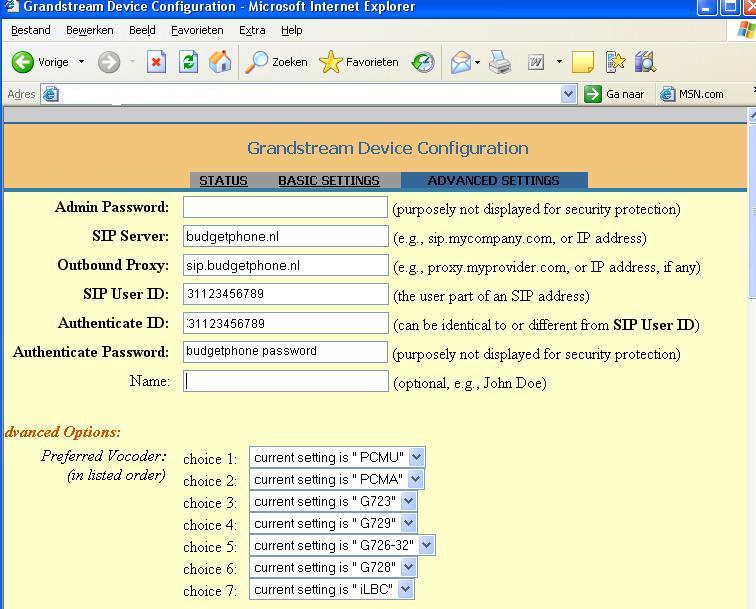Click the Research books toolbar icon
756x609 pixels.
[x=645, y=62]
